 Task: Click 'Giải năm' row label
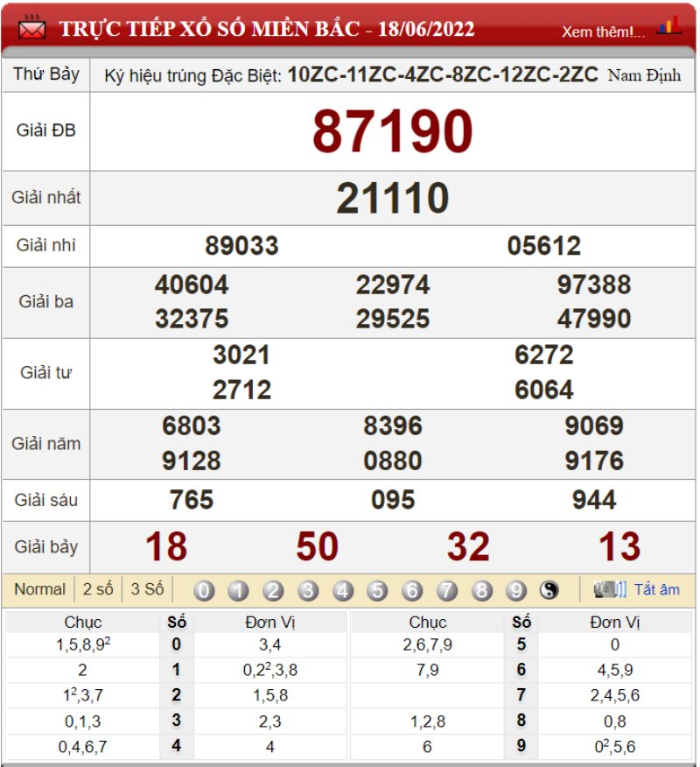[x=46, y=444]
